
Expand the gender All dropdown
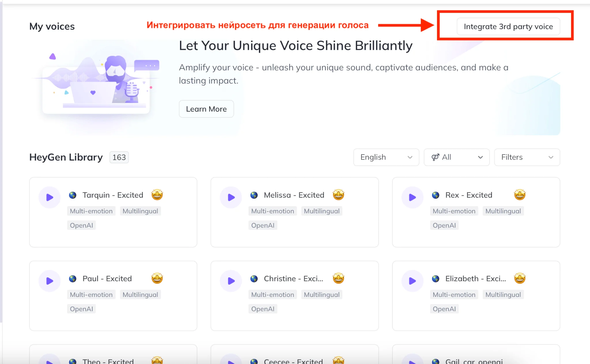456,157
